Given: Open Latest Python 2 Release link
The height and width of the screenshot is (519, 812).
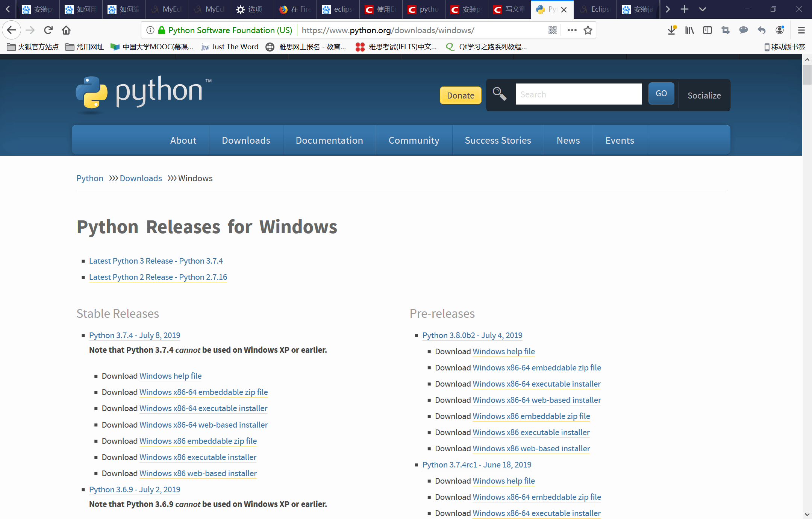Looking at the screenshot, I should 158,277.
